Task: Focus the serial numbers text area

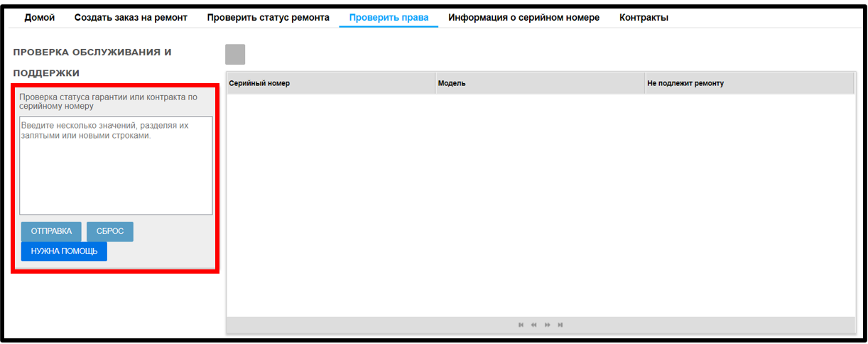Action: coord(116,166)
